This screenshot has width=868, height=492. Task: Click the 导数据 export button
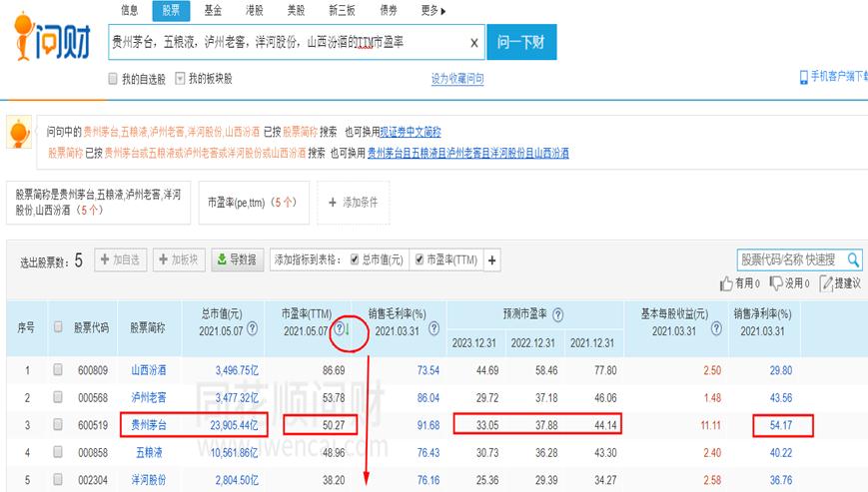[238, 259]
